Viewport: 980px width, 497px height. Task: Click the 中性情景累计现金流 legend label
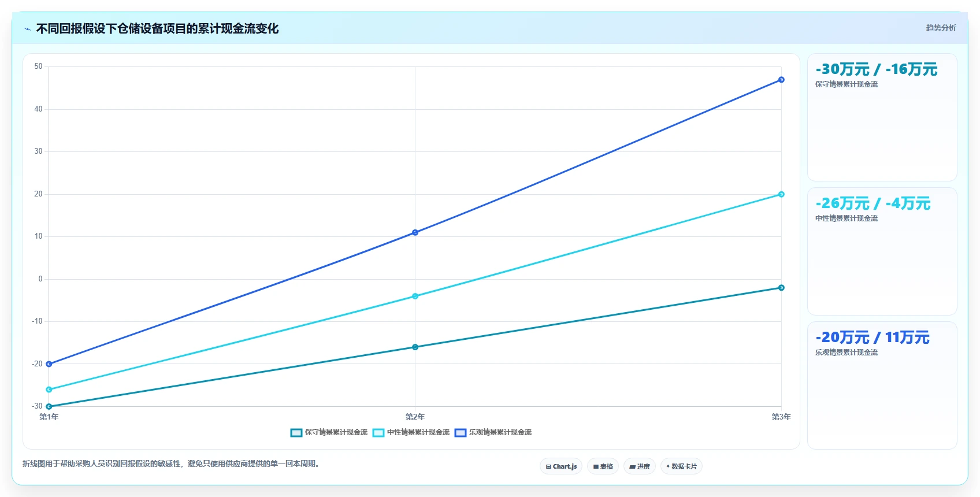click(x=418, y=432)
